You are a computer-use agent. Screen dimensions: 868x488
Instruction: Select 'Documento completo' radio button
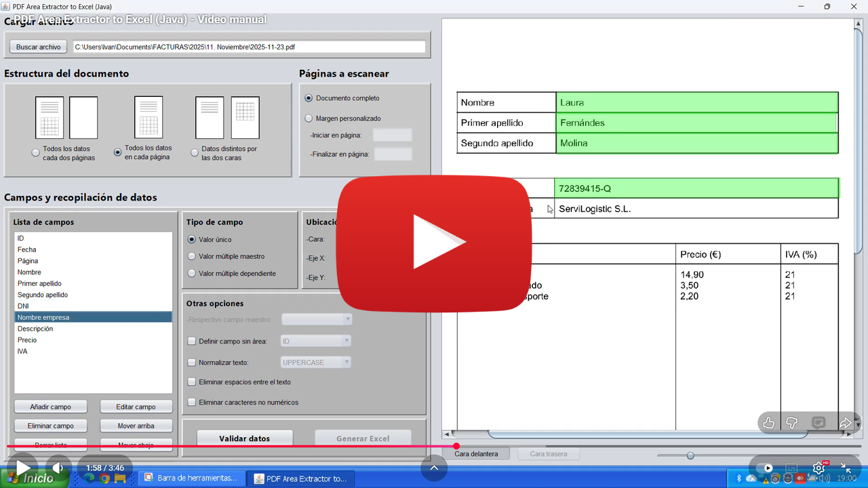(x=309, y=98)
